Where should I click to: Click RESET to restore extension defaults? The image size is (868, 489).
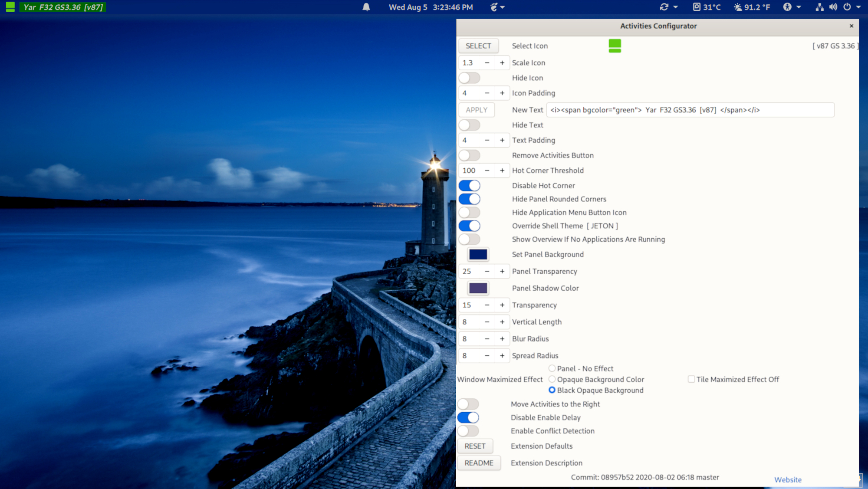coord(474,446)
